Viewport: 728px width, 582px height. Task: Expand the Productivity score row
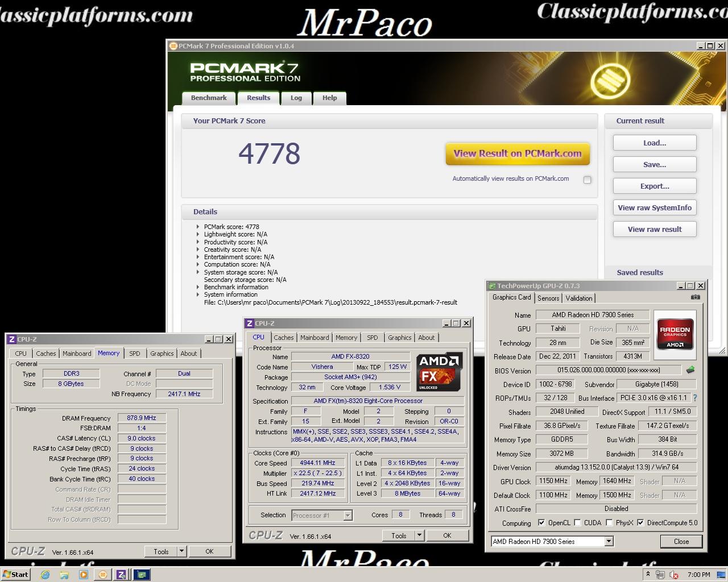[198, 242]
